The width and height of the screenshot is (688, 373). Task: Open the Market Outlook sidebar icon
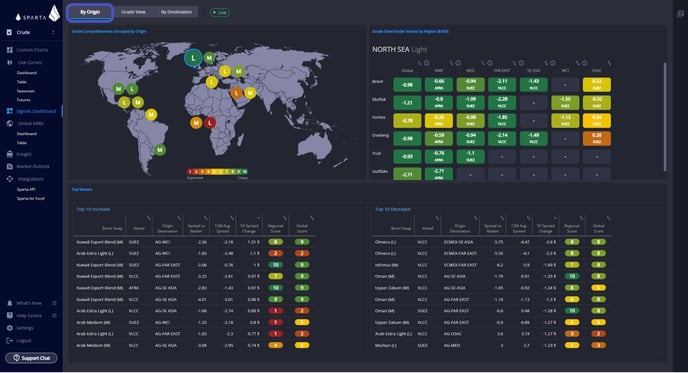coord(10,166)
